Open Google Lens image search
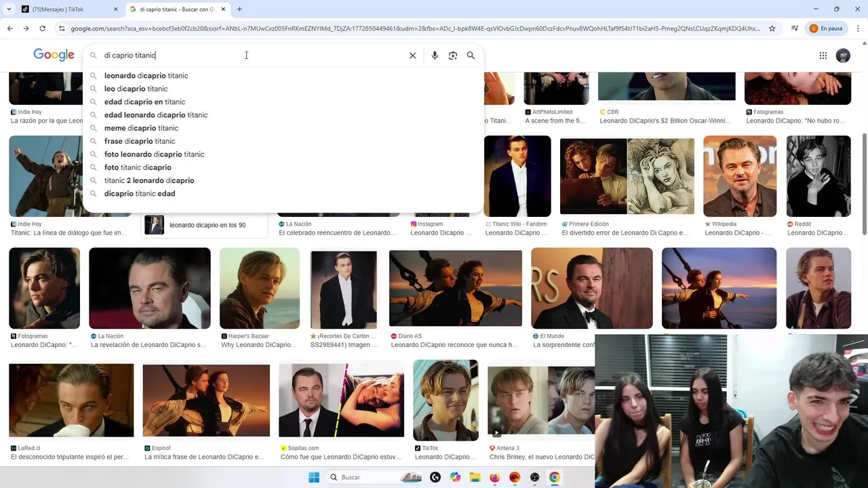Viewport: 868px width, 488px height. [x=453, y=56]
